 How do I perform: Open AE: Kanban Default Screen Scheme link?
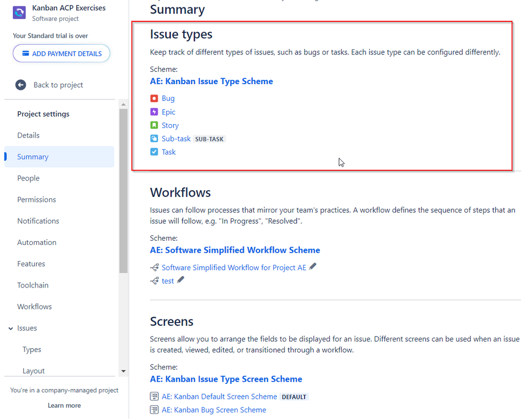tap(219, 396)
